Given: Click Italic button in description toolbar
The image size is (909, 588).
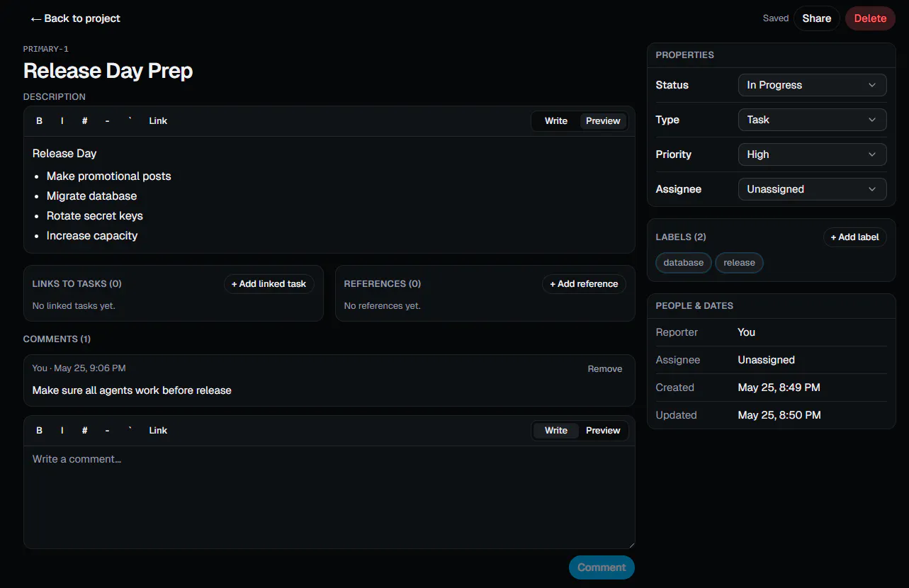Looking at the screenshot, I should 62,121.
